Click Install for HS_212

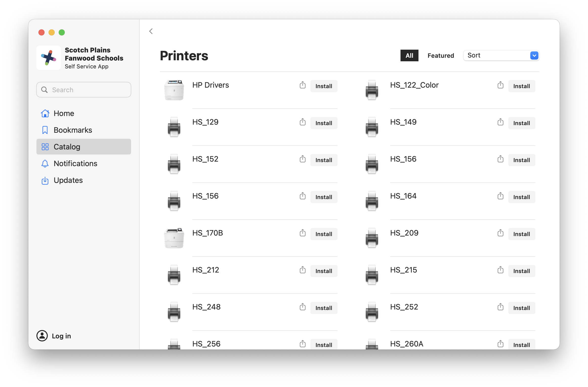pyautogui.click(x=324, y=271)
